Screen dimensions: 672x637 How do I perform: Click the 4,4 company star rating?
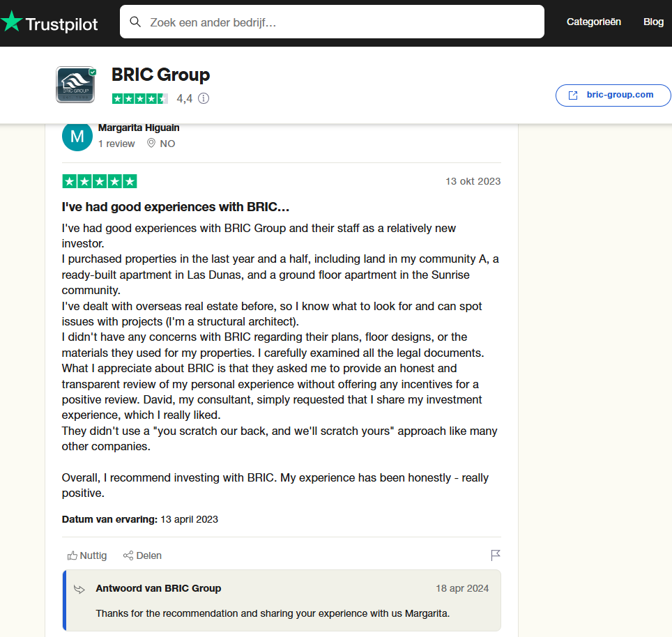139,98
